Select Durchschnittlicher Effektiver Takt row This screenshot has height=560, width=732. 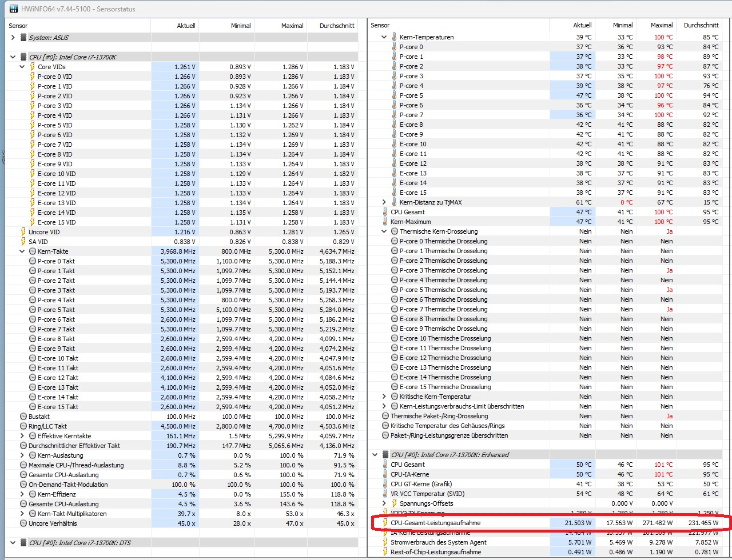182,446
